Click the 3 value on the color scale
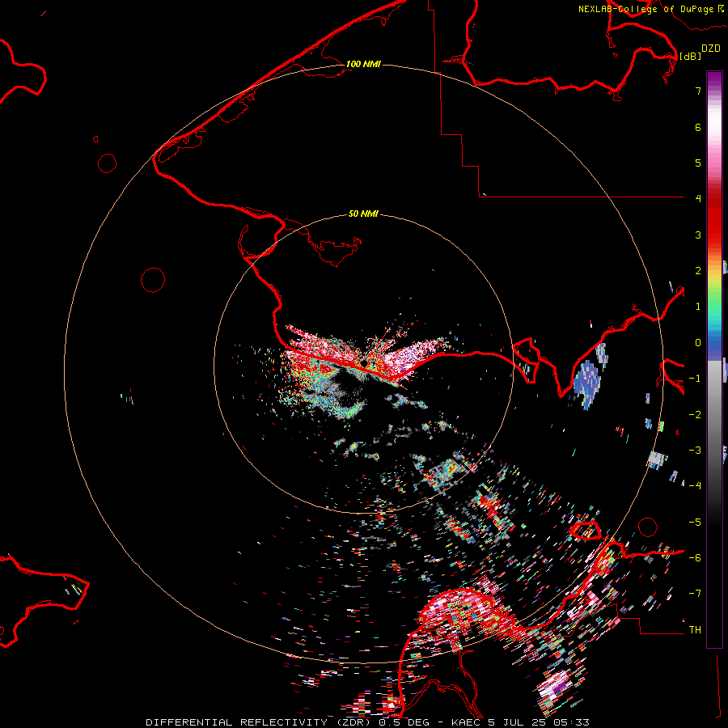This screenshot has height=728, width=728. click(x=698, y=235)
